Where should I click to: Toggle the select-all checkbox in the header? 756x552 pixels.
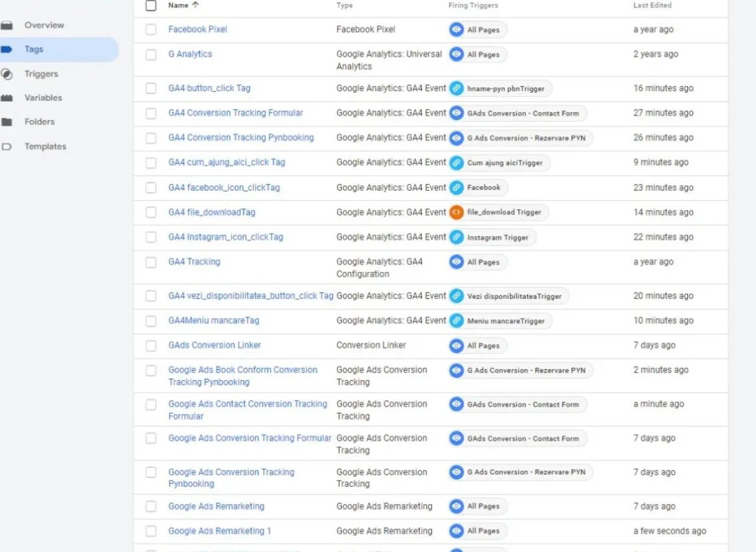pos(151,5)
